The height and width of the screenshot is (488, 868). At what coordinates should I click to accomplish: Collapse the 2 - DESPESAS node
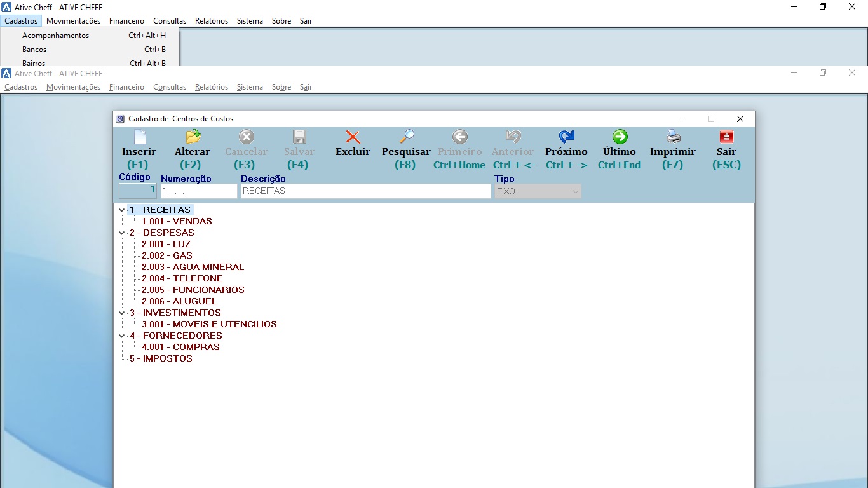pyautogui.click(x=122, y=233)
